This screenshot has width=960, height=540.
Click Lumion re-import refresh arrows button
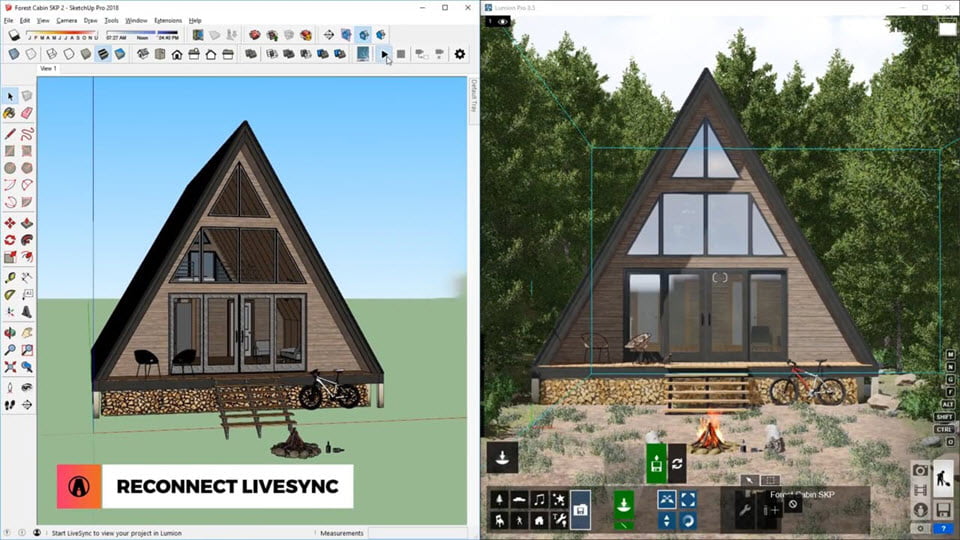677,464
